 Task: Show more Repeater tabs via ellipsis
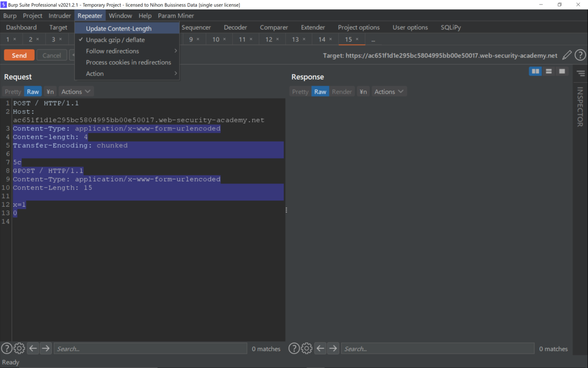click(x=373, y=40)
